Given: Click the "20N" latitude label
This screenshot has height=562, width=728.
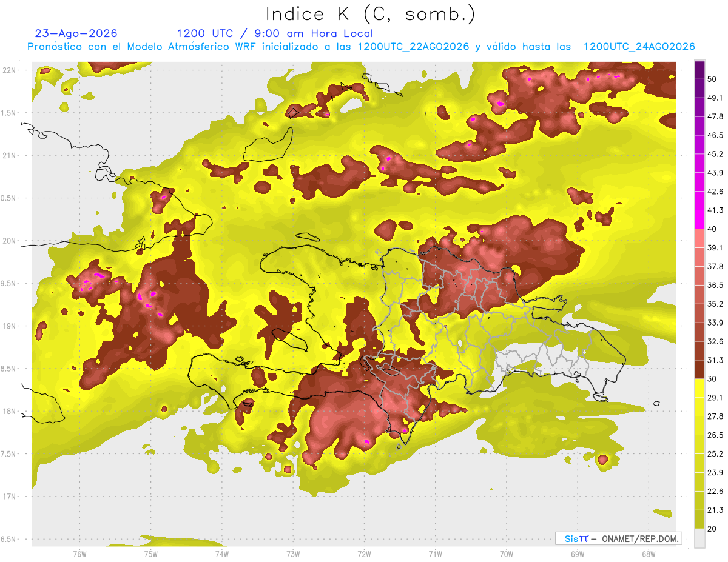Looking at the screenshot, I should click(x=9, y=241).
